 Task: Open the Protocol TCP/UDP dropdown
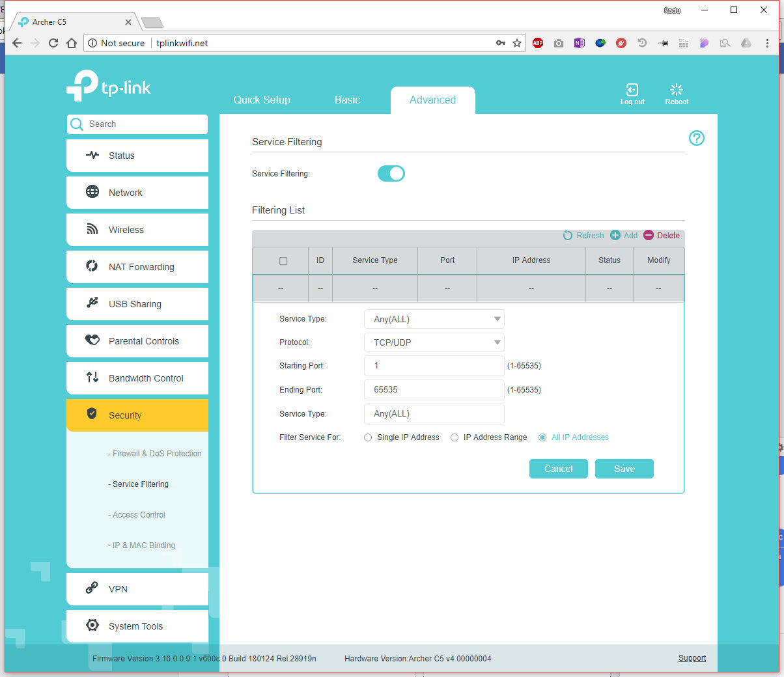coord(434,342)
